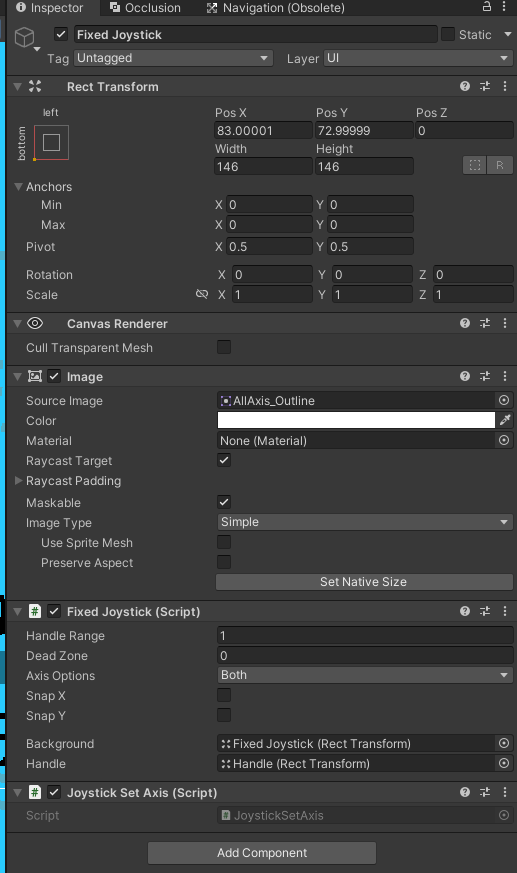Click the Add Component button

262,853
